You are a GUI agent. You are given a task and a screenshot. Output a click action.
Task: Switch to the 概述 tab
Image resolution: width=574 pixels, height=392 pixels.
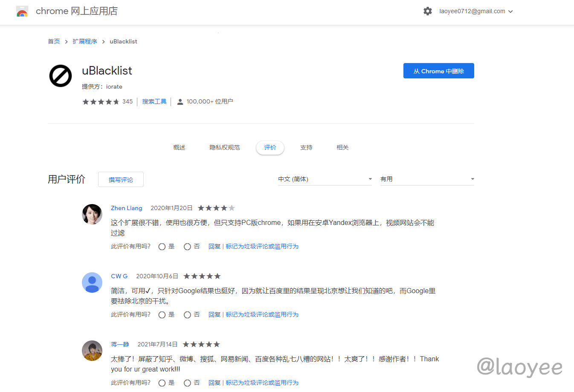pyautogui.click(x=179, y=148)
